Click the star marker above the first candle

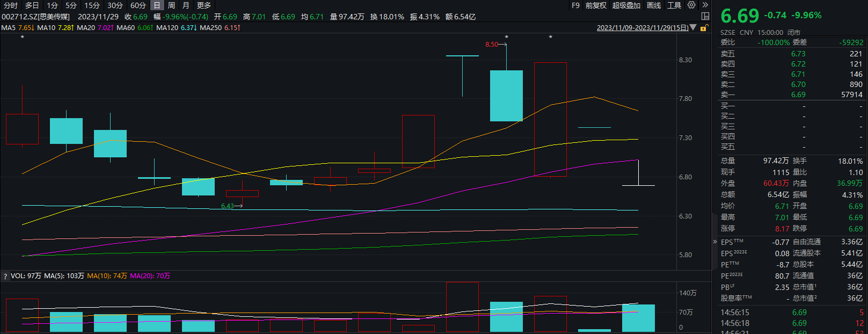tap(22, 37)
